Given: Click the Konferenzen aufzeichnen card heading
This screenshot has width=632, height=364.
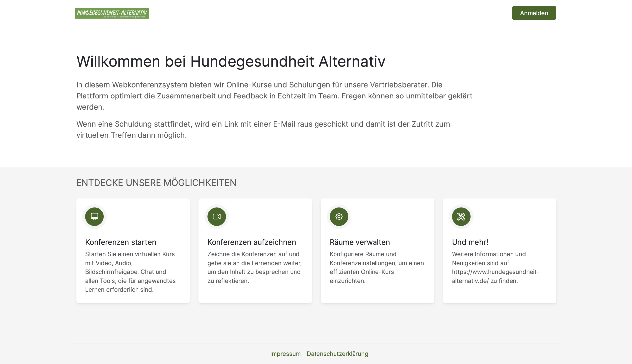Looking at the screenshot, I should pos(251,242).
